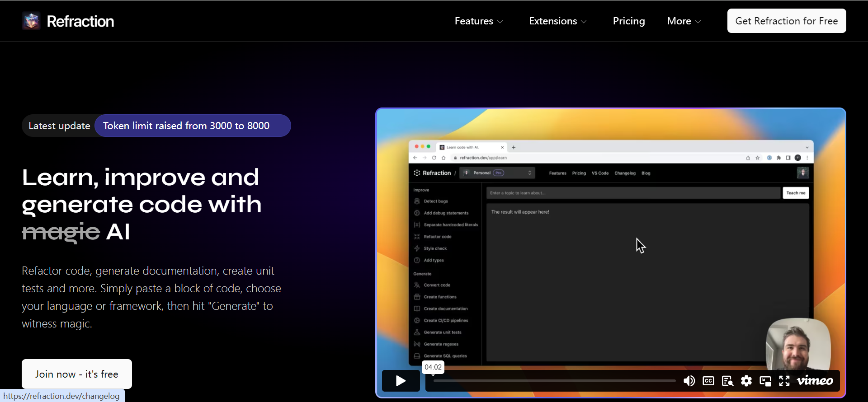Viewport: 868px width, 402px height.
Task: Seek on the video progress bar
Action: tap(554, 381)
